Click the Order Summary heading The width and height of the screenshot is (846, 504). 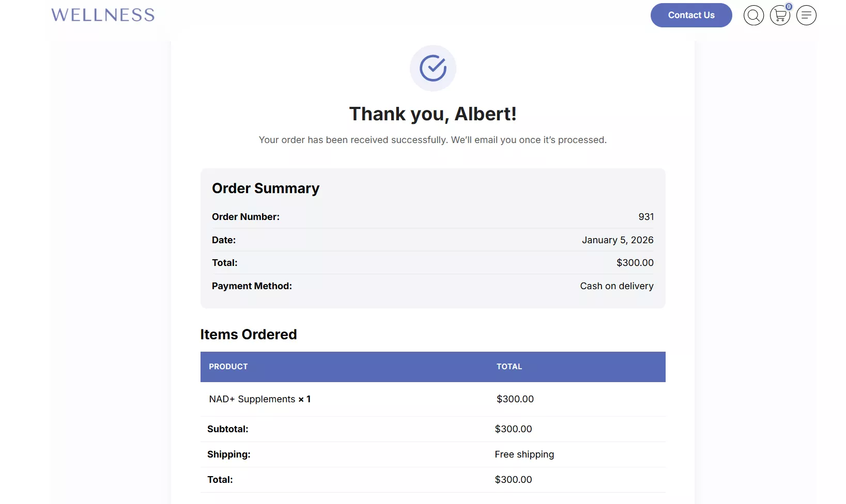pyautogui.click(x=265, y=188)
